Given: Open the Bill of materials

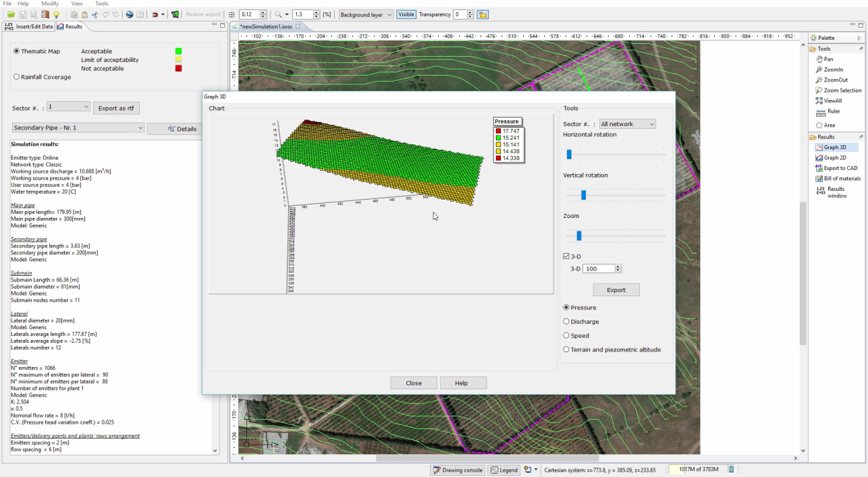Looking at the screenshot, I should pyautogui.click(x=842, y=179).
